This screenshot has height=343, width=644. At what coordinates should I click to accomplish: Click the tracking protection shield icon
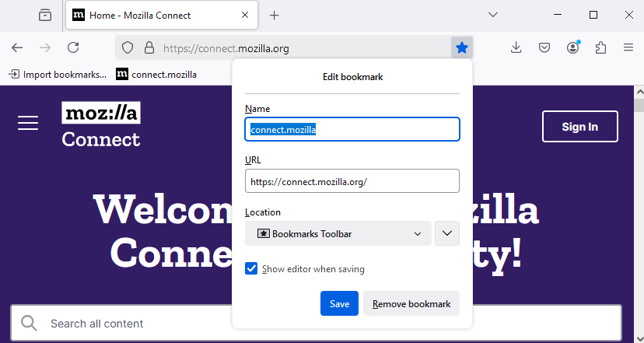pyautogui.click(x=128, y=48)
